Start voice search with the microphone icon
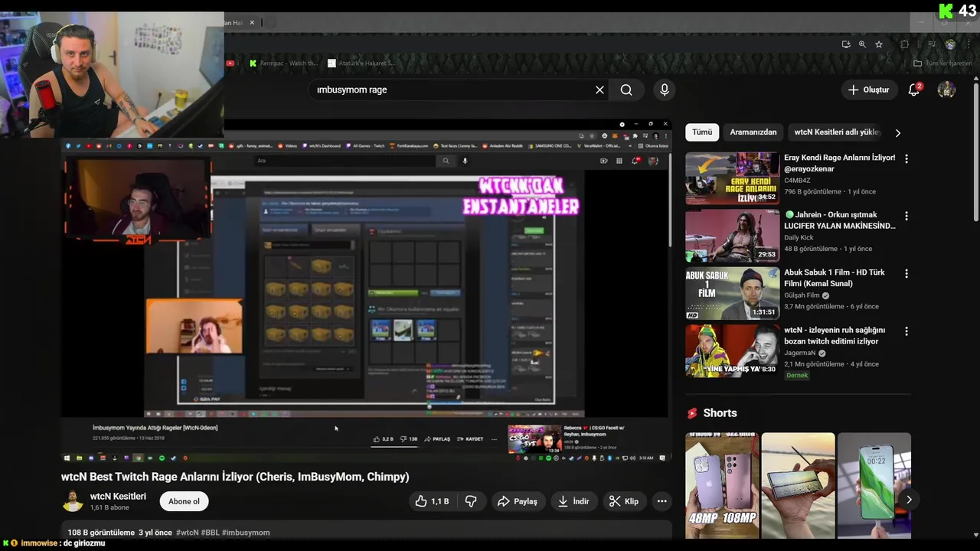The image size is (980, 551). (x=665, y=90)
